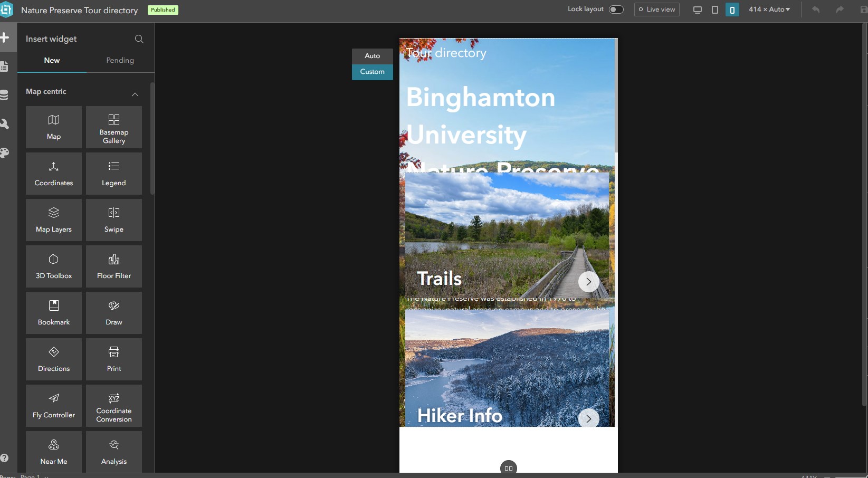
Task: Click the Nature Preserve Tour directory app title
Action: [x=80, y=10]
